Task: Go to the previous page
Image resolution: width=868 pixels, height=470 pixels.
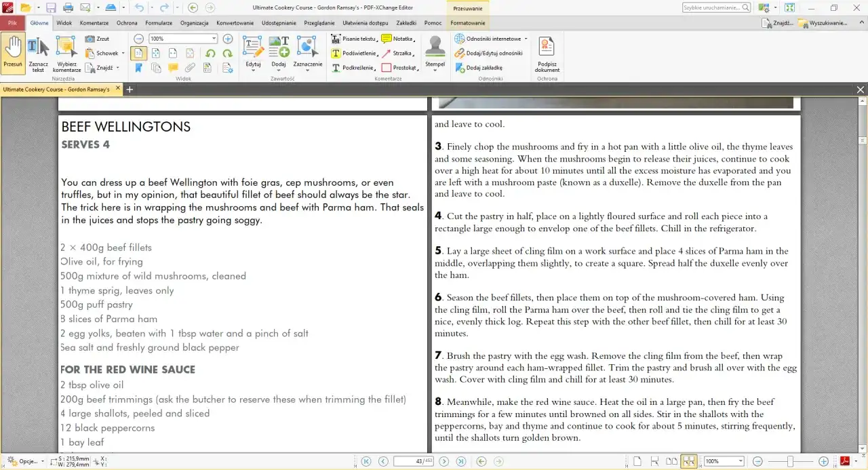Action: pyautogui.click(x=383, y=461)
